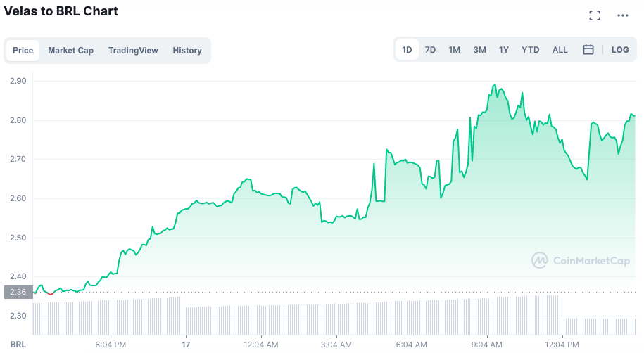Viewport: 644px width, 353px height.
Task: Open fullscreen chart view icon
Action: tap(594, 15)
